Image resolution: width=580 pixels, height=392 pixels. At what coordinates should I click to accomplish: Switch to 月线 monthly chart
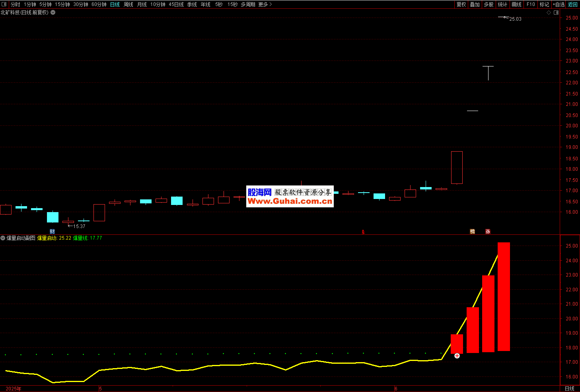point(142,4)
